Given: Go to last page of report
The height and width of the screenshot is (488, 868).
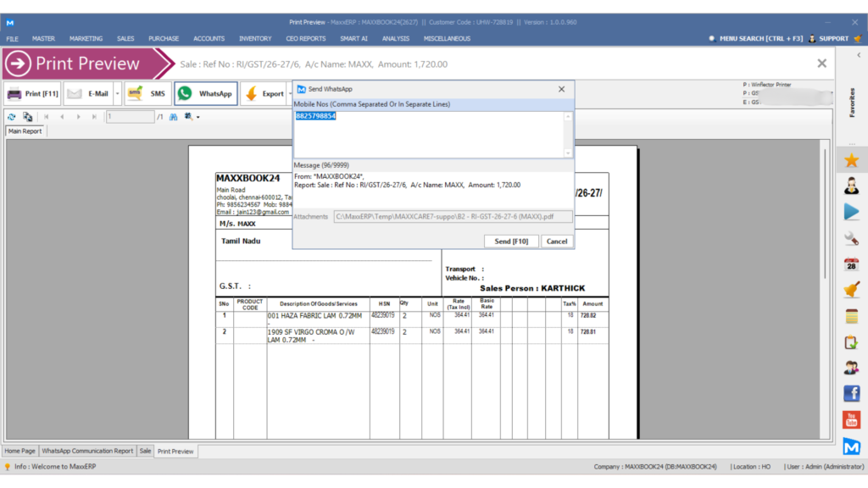Looking at the screenshot, I should coord(94,117).
